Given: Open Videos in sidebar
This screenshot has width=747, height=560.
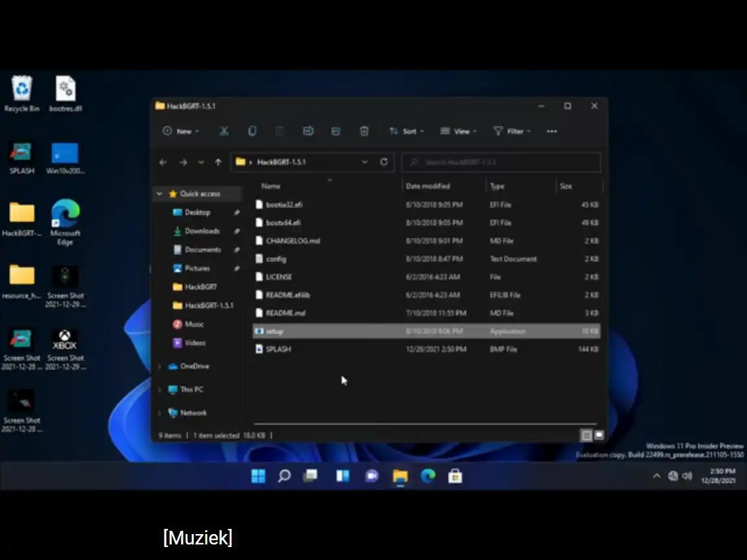Looking at the screenshot, I should coord(195,343).
